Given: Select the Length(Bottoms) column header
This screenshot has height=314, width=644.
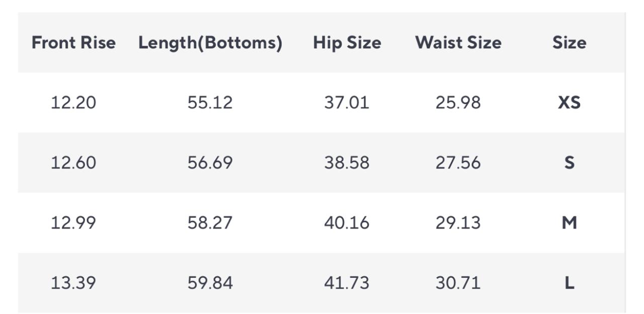Looking at the screenshot, I should click(x=210, y=43).
